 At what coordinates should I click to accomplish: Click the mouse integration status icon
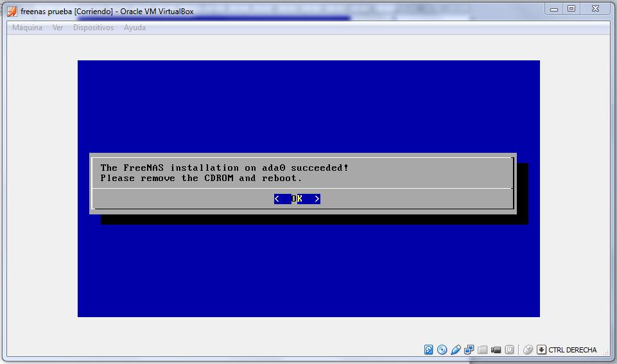click(528, 350)
